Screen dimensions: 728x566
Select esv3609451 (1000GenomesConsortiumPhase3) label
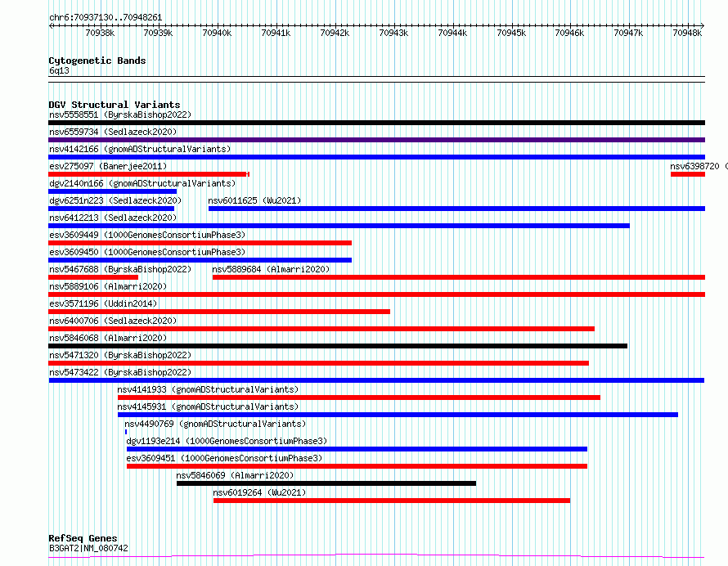point(224,458)
